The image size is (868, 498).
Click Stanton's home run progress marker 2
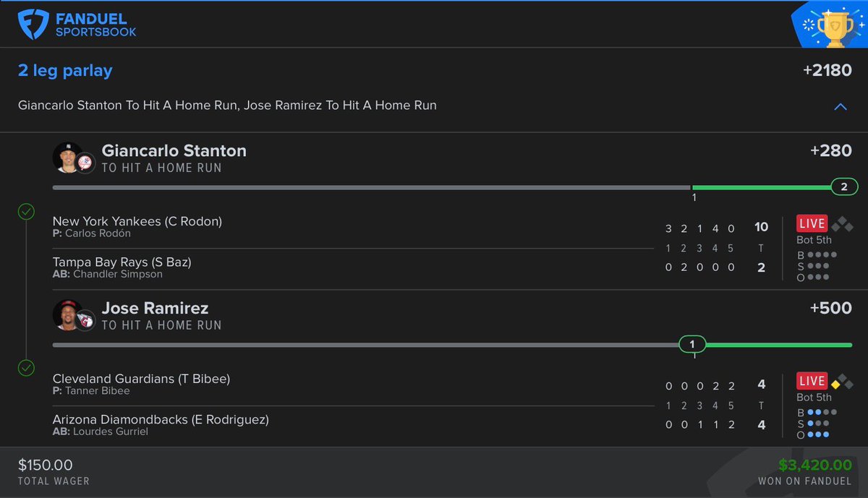[844, 187]
